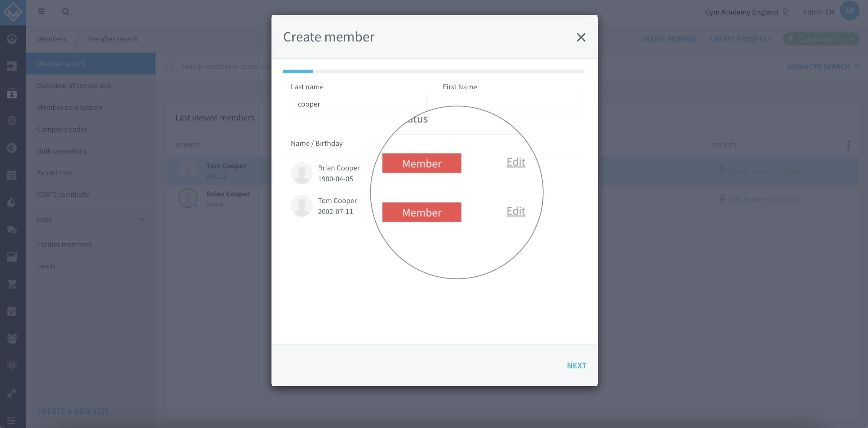Open the analytics chart sidebar icon

click(12, 257)
